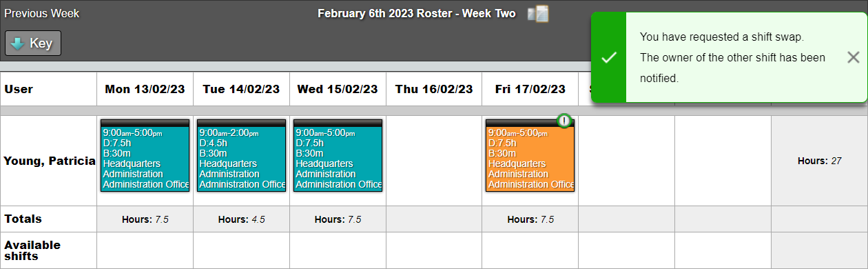The image size is (868, 269).
Task: Go to Previous Week
Action: (41, 14)
